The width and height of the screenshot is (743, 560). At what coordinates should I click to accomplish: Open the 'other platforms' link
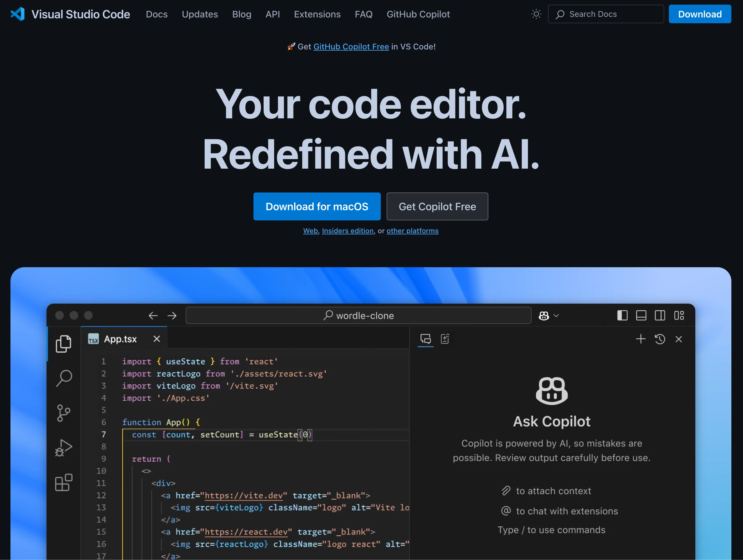(x=412, y=231)
